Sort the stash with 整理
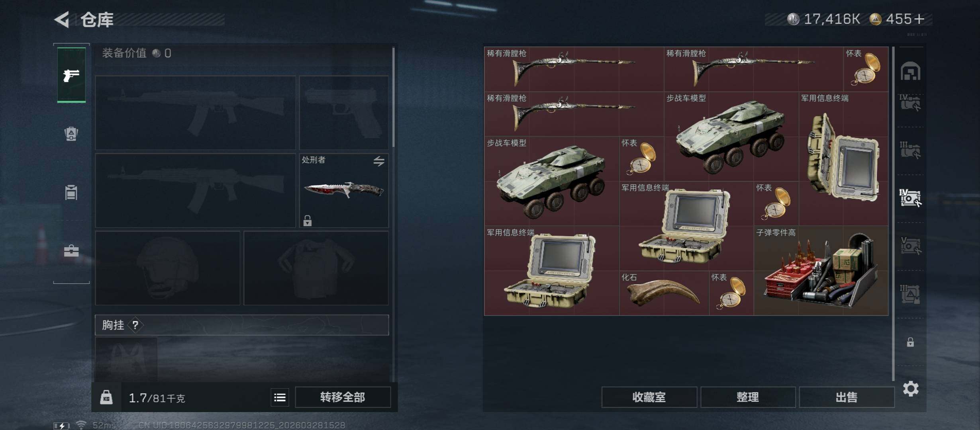The image size is (980, 430). tap(748, 397)
